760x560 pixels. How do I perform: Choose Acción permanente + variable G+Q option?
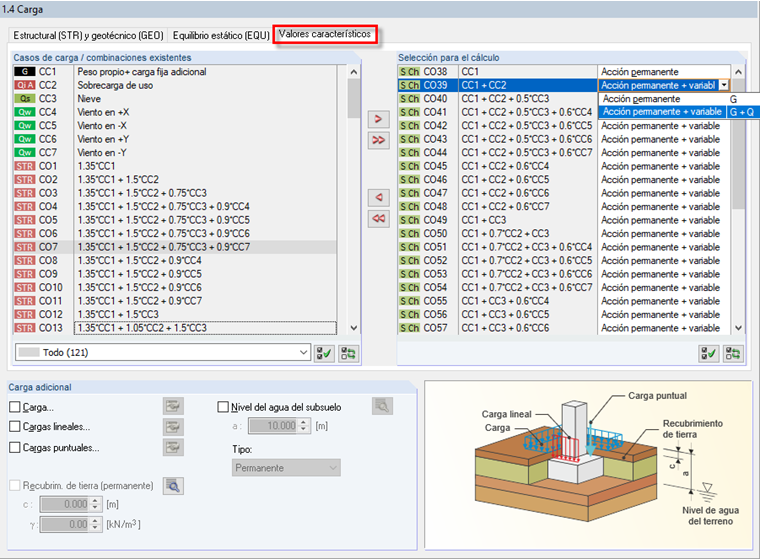point(679,112)
